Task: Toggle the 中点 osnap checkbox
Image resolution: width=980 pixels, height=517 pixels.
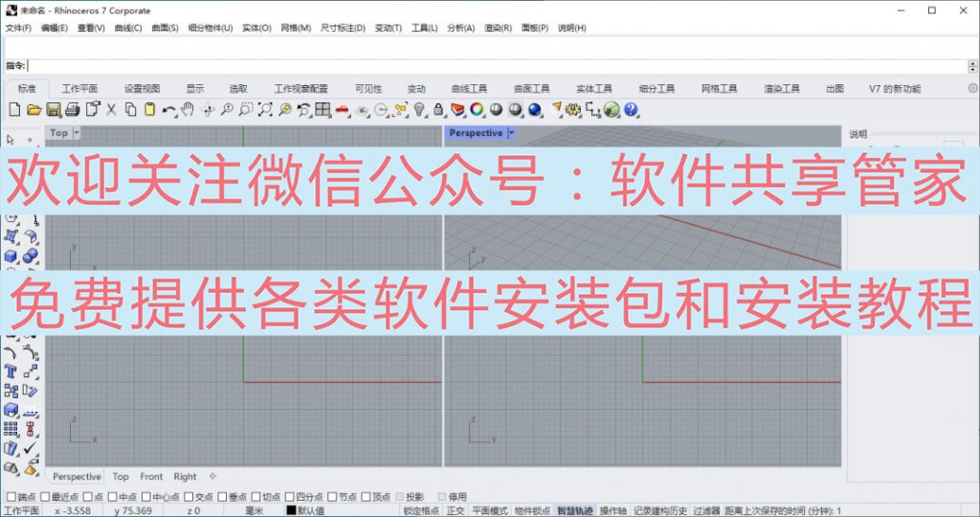Action: coord(113,497)
